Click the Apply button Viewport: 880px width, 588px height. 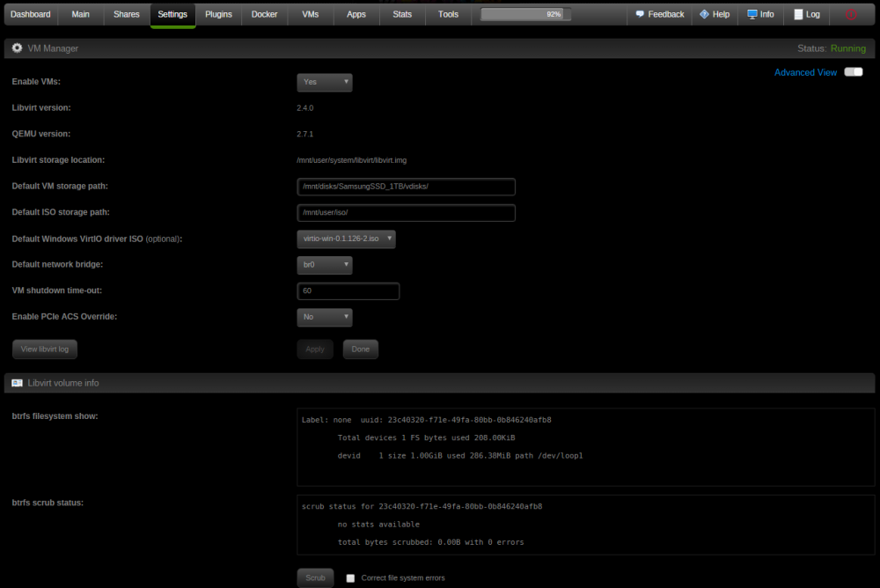click(315, 349)
